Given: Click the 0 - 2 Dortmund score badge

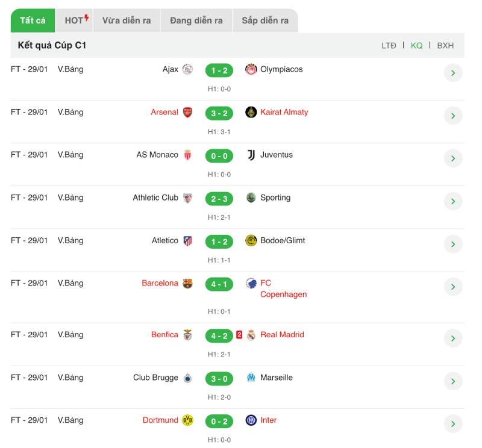Looking at the screenshot, I should click(x=219, y=422).
